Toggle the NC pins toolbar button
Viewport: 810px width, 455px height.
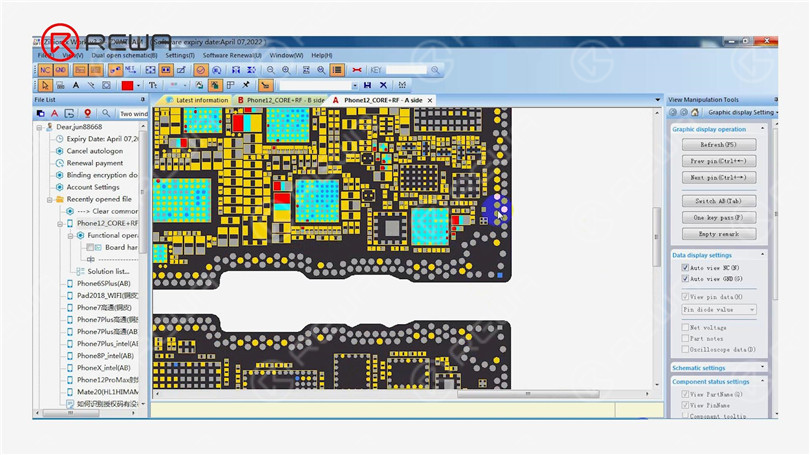tap(45, 70)
